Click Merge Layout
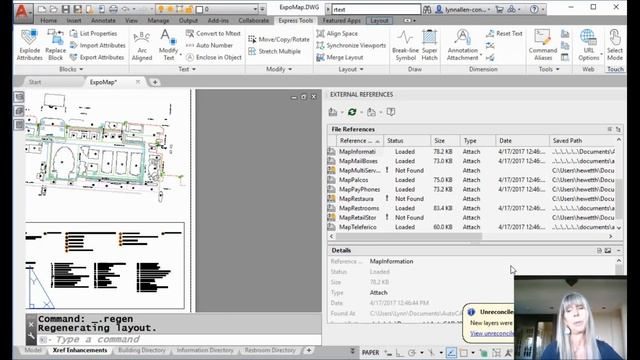Viewport: 640px width, 360px height. click(x=340, y=57)
